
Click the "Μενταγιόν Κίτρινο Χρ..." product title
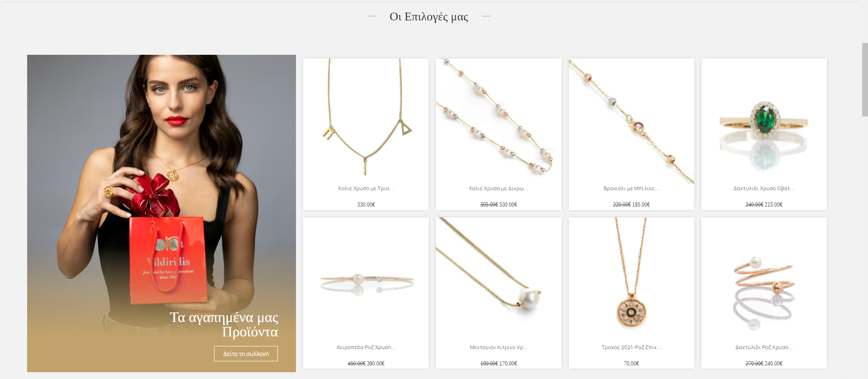pos(498,347)
